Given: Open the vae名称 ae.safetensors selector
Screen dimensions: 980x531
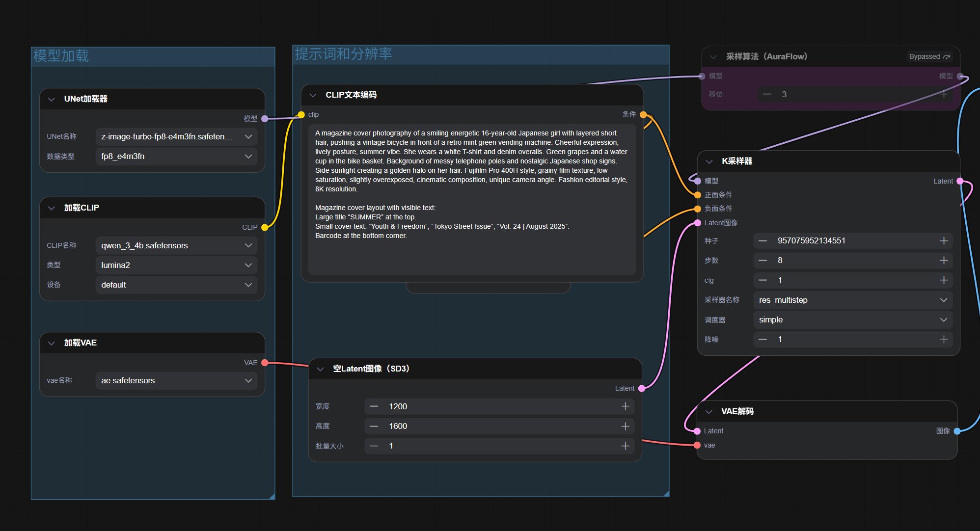Looking at the screenshot, I should tap(176, 380).
